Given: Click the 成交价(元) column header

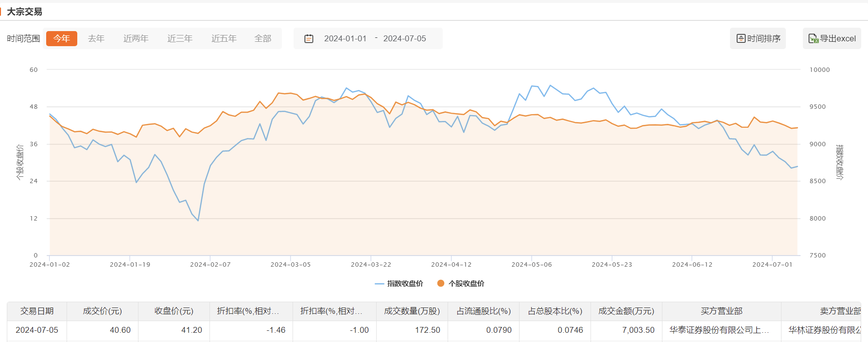Looking at the screenshot, I should click(102, 311).
